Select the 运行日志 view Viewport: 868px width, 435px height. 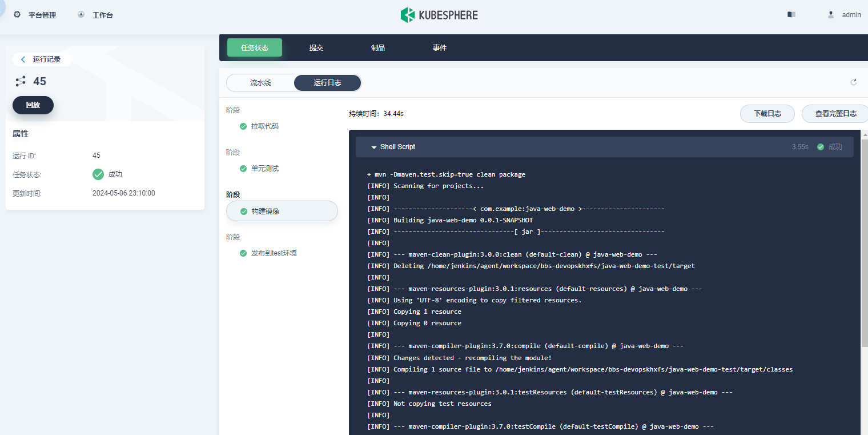327,83
